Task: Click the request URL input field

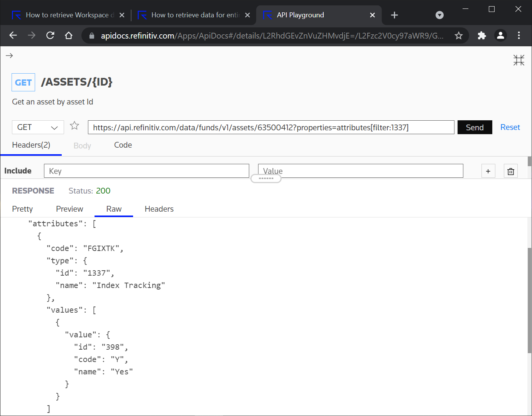Action: [x=271, y=127]
